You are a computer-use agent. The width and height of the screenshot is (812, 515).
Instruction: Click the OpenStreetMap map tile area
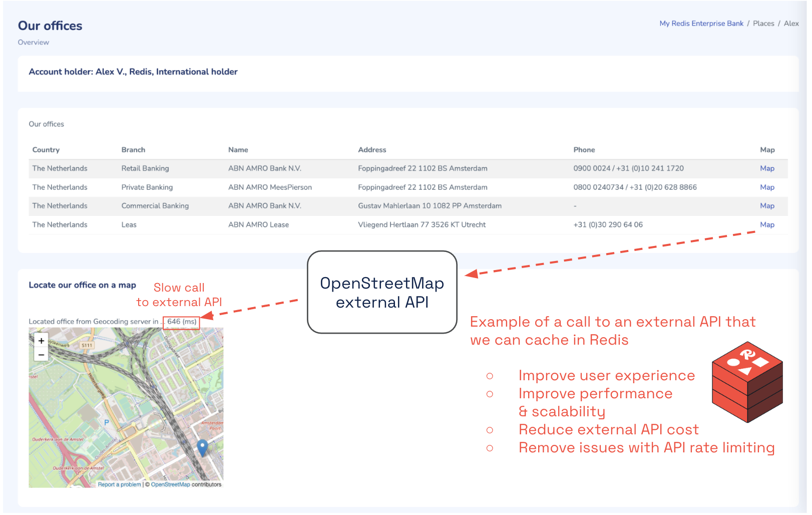point(126,407)
